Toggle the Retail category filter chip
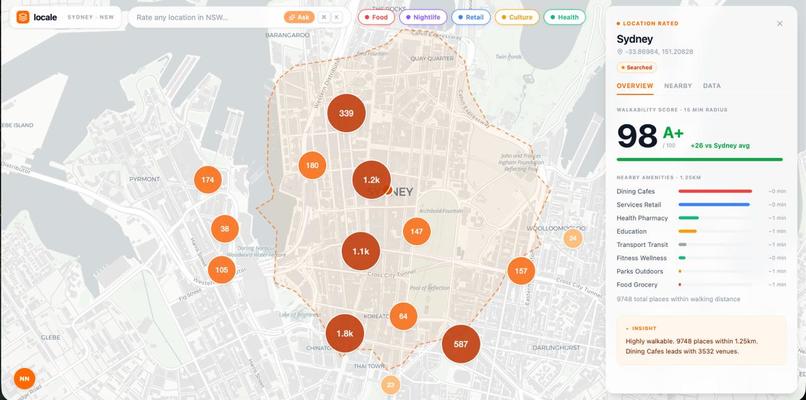806x400 pixels. pos(471,17)
